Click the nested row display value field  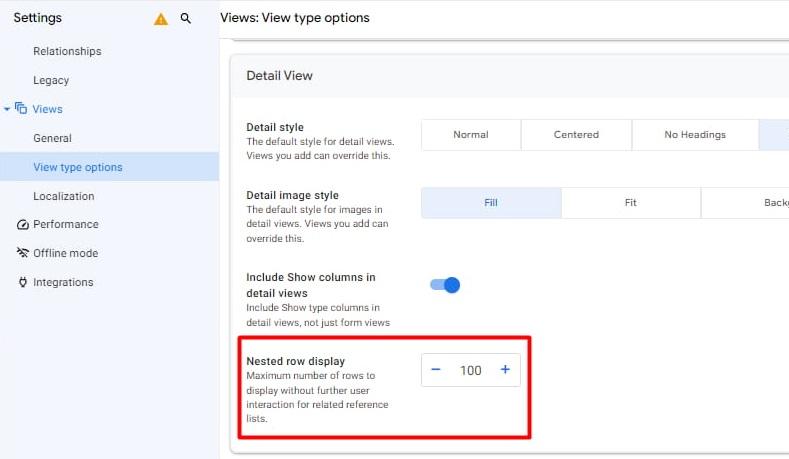(x=470, y=370)
